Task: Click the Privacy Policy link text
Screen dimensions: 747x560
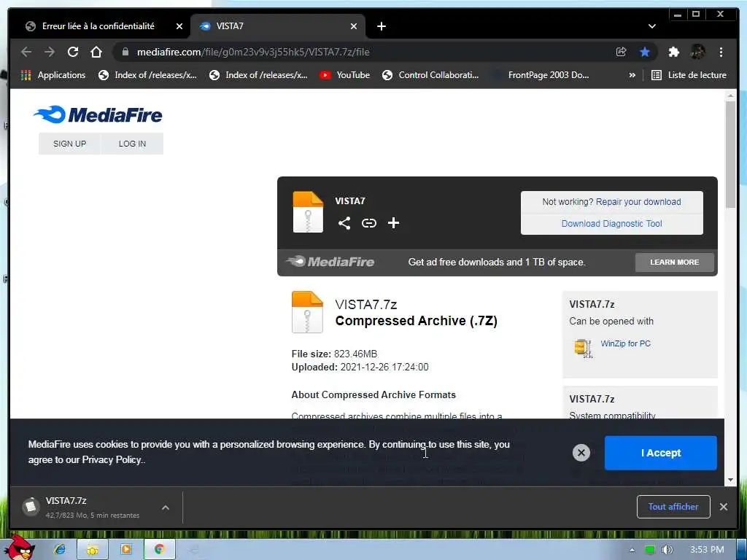Action: [112, 460]
